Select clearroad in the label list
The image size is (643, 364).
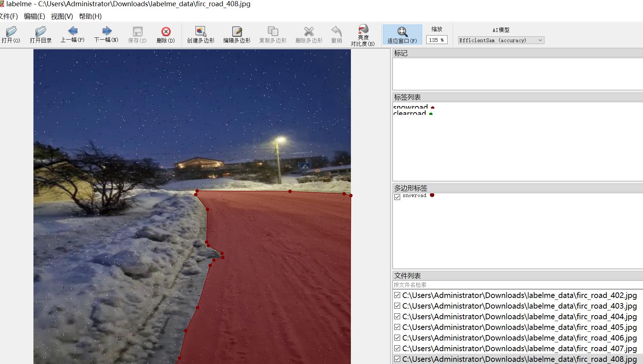[x=409, y=113]
